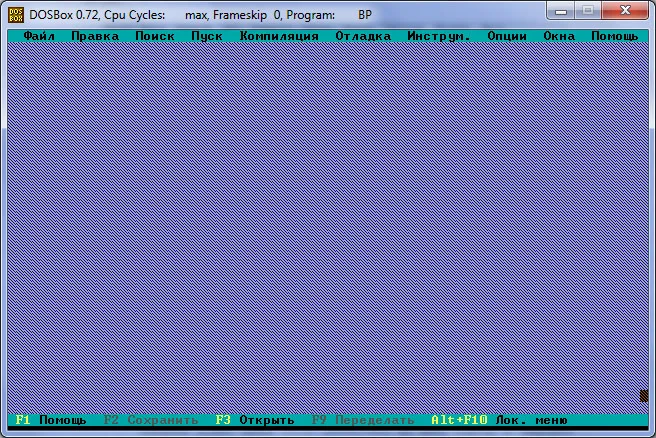Open the Окна menu
The width and height of the screenshot is (656, 438).
(x=559, y=36)
